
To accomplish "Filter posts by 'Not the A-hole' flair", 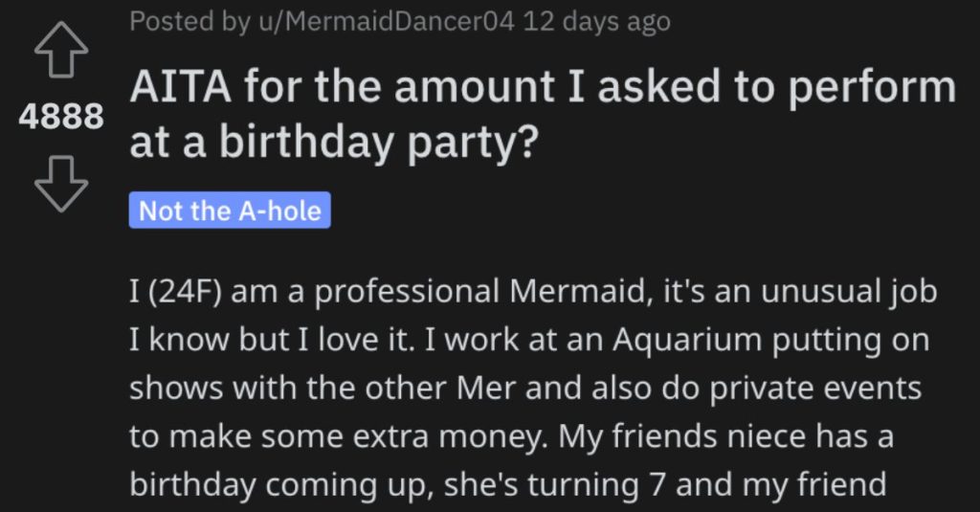I will tap(230, 211).
